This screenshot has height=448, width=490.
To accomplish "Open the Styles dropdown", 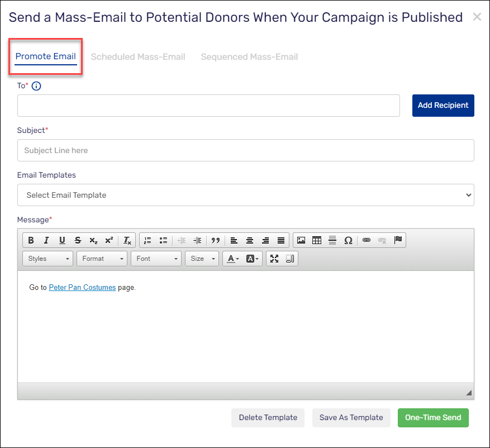I will [47, 259].
